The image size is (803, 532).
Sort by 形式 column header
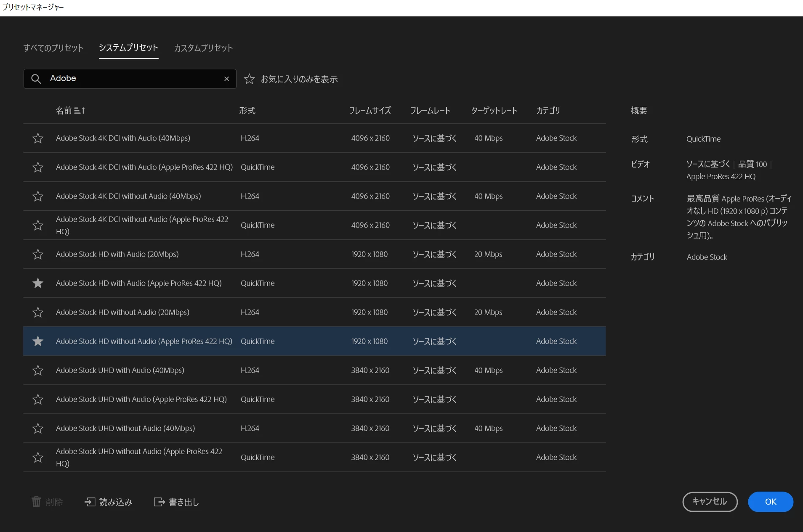click(x=247, y=111)
